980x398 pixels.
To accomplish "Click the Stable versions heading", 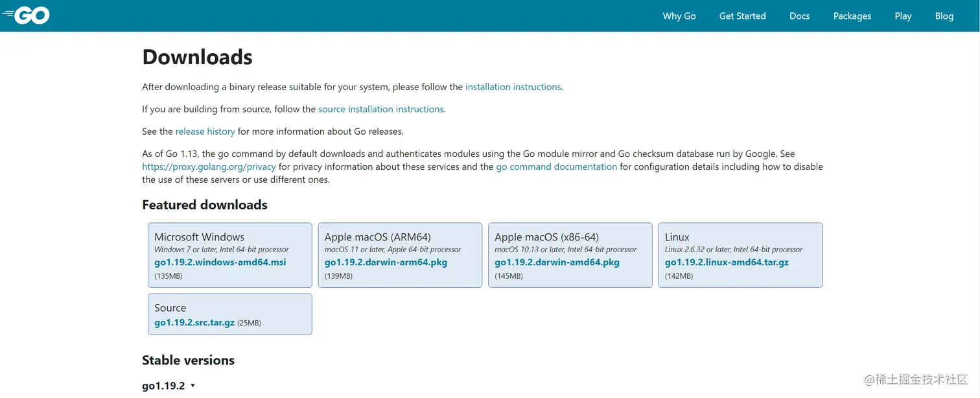I will 188,360.
